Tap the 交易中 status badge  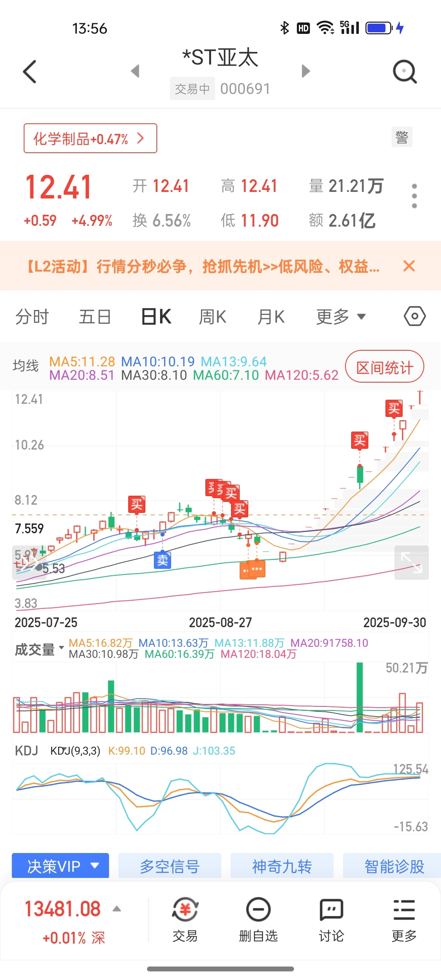click(x=192, y=89)
